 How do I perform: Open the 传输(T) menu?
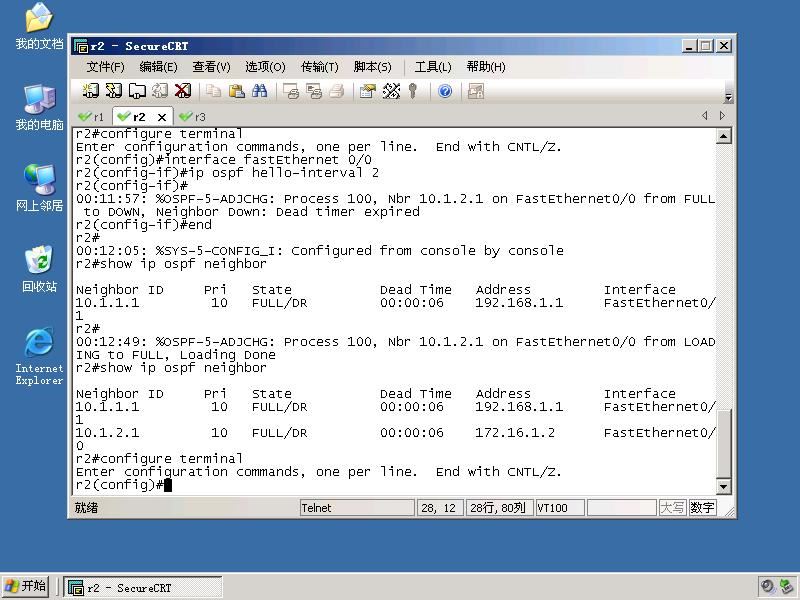point(320,67)
